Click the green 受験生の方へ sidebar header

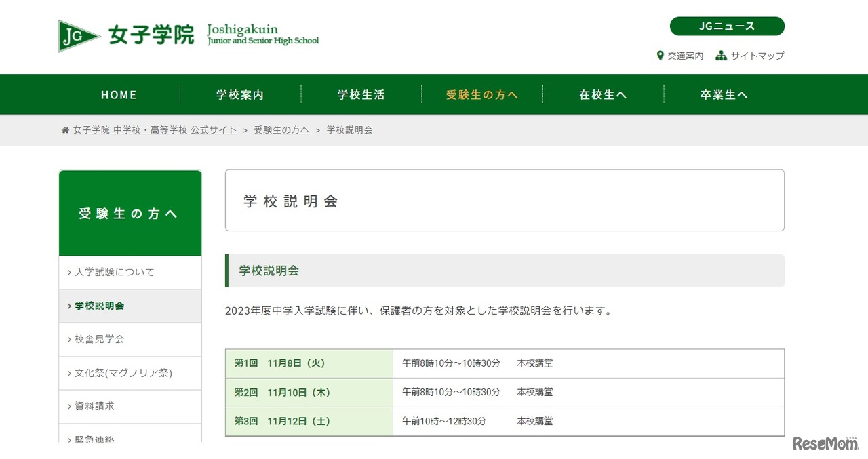[x=130, y=214]
